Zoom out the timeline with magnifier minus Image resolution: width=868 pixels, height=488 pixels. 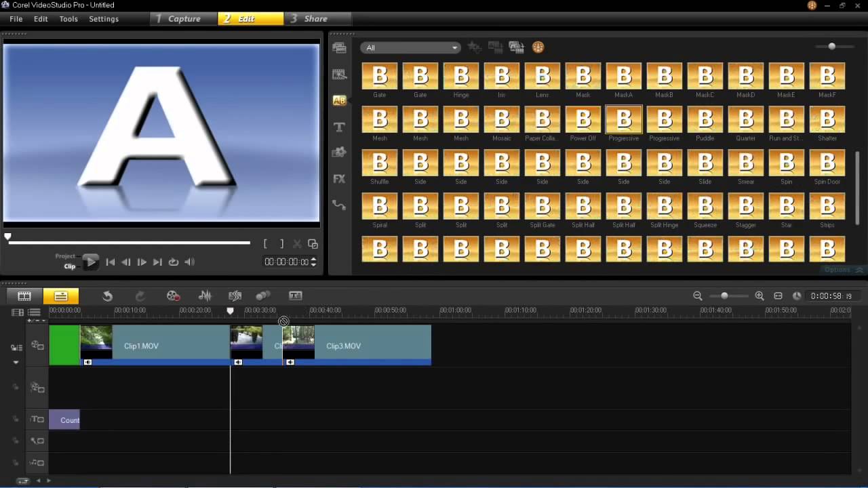click(x=698, y=296)
